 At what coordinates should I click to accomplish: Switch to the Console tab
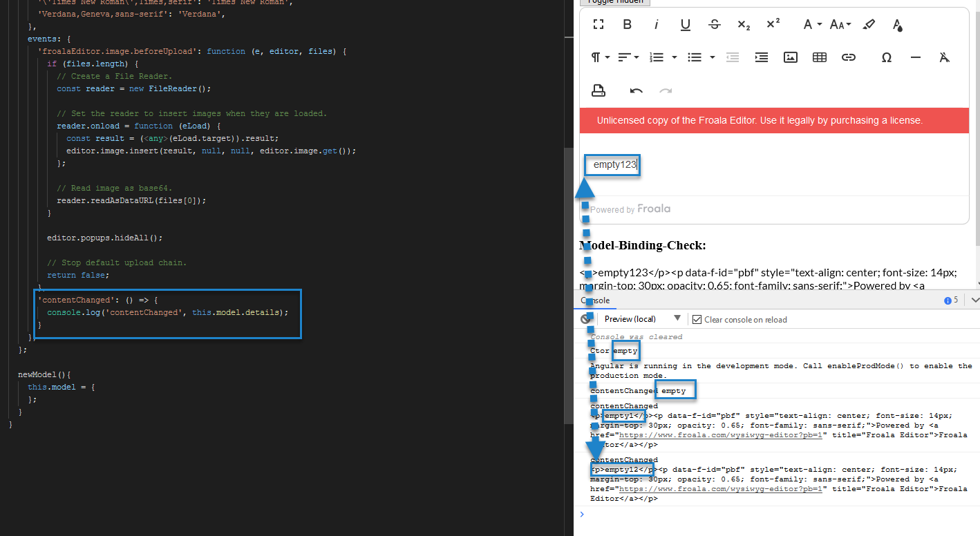[594, 300]
